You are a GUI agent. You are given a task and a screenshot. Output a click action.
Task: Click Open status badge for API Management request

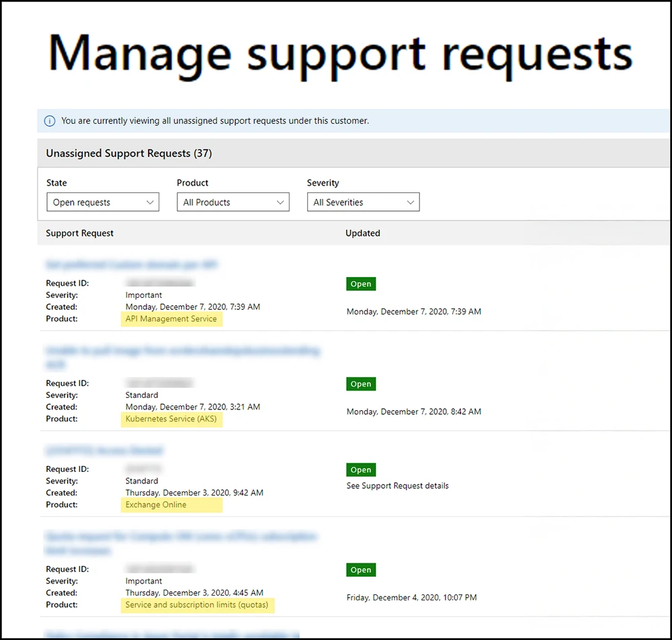(361, 284)
